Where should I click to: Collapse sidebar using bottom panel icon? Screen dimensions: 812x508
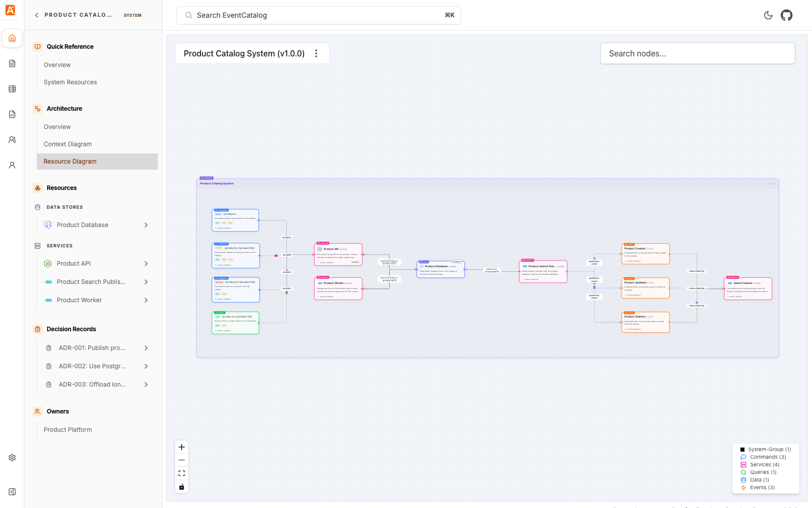point(12,492)
